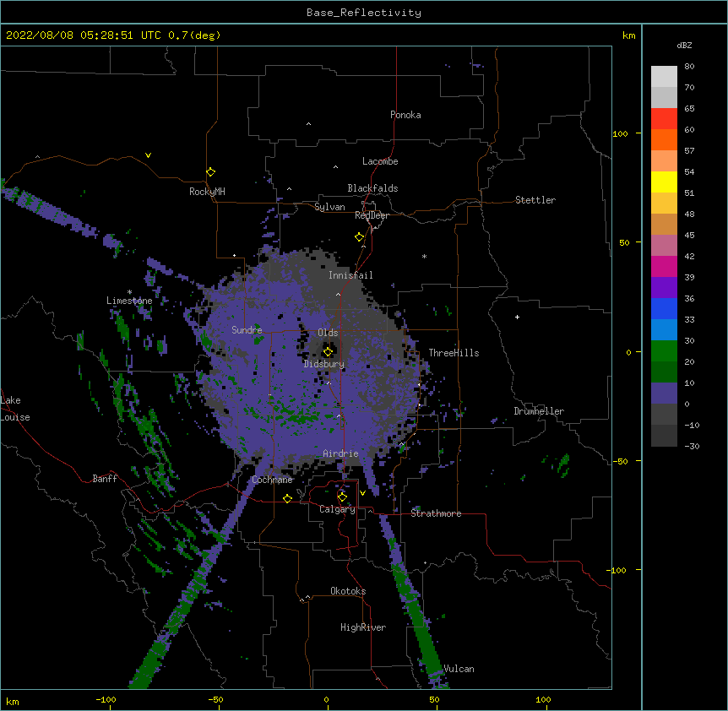Click the HighRiver label
Screen dimensions: 728x711
pyautogui.click(x=363, y=627)
